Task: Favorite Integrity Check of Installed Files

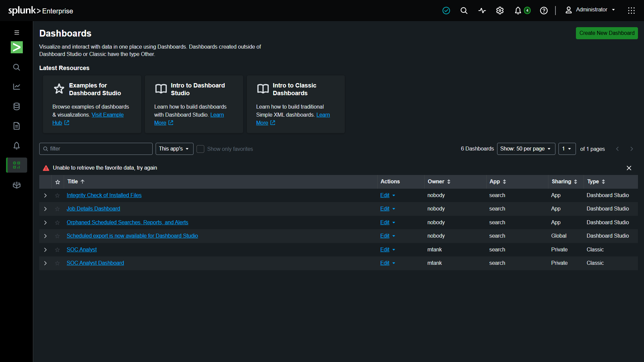Action: (x=57, y=195)
